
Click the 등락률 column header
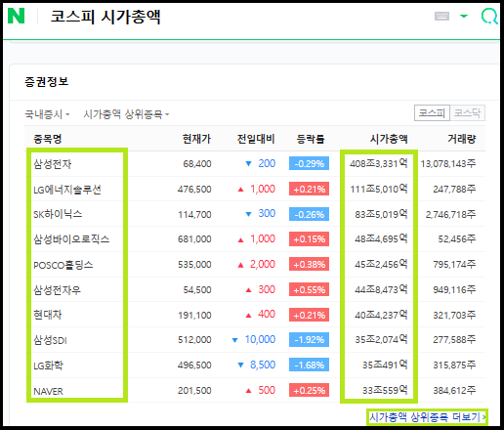coord(311,139)
